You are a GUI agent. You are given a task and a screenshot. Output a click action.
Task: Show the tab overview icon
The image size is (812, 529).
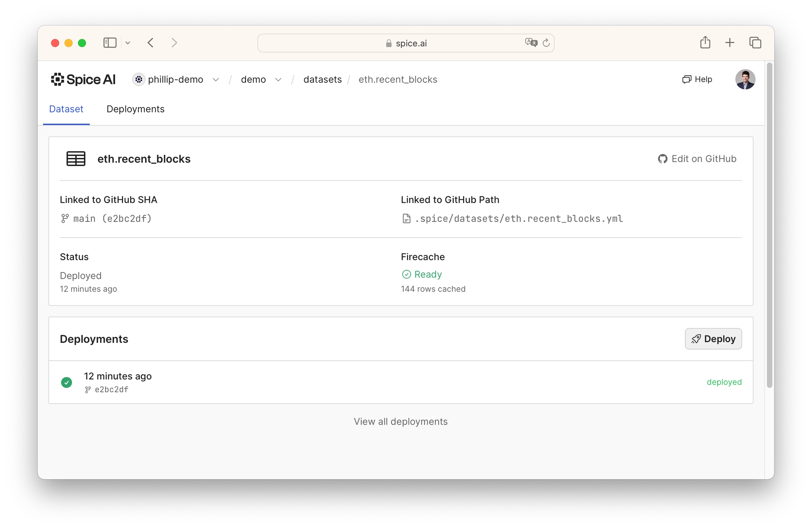755,43
